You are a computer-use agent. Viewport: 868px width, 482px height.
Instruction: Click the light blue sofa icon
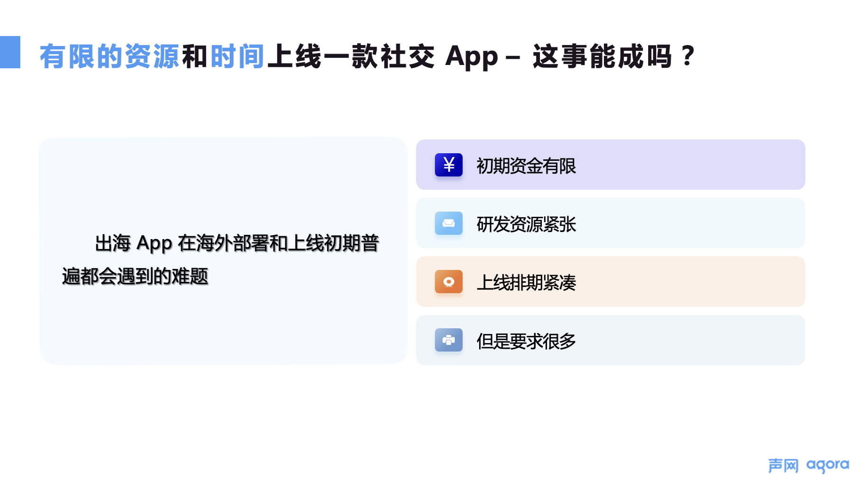(448, 223)
